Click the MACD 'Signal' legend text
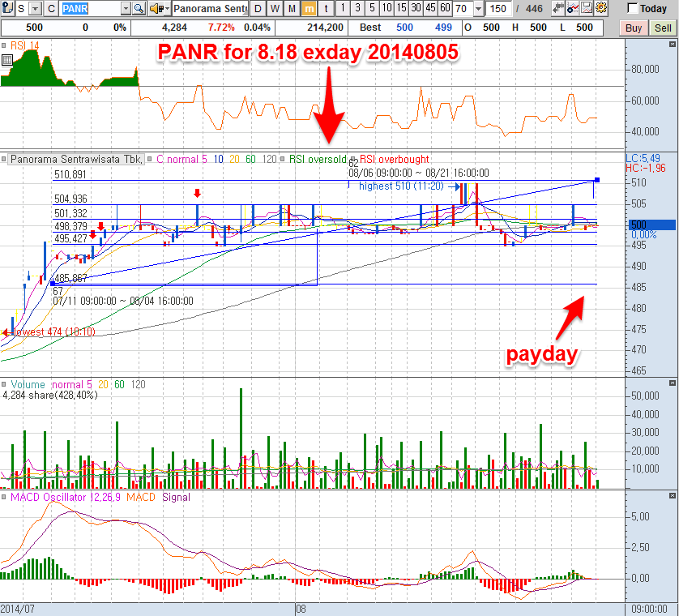The height and width of the screenshot is (616, 679). tap(176, 498)
